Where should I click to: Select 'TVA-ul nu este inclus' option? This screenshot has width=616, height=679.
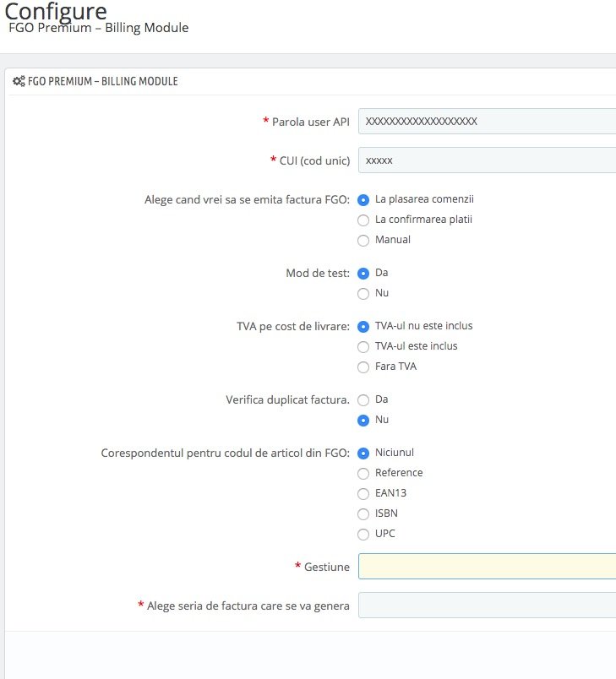click(x=363, y=327)
